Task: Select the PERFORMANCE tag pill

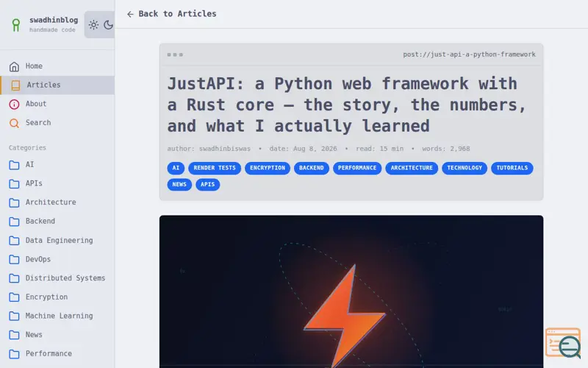Action: [357, 168]
